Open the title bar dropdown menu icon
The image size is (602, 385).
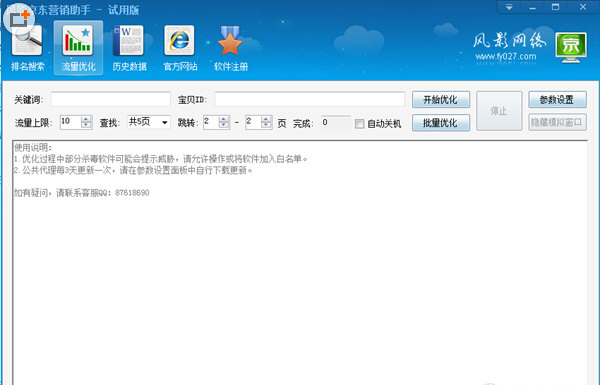tap(509, 7)
